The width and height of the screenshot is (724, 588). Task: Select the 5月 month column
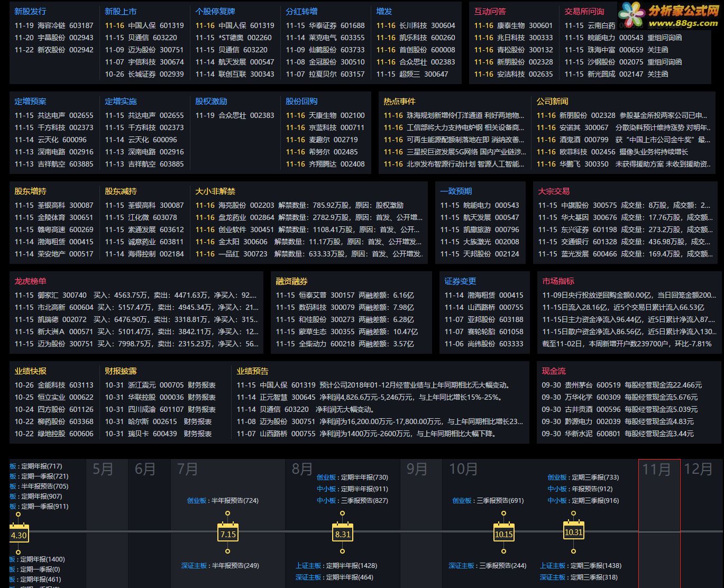point(107,523)
